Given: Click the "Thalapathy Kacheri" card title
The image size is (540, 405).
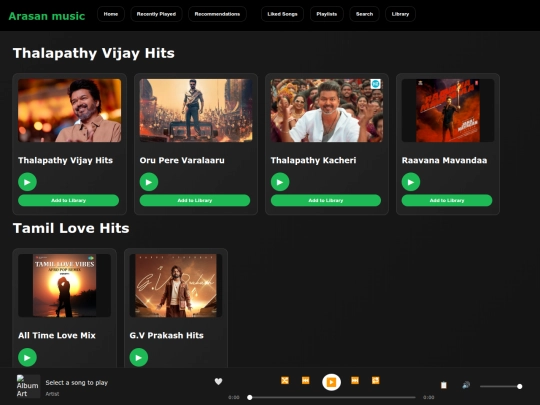Looking at the screenshot, I should (x=313, y=160).
